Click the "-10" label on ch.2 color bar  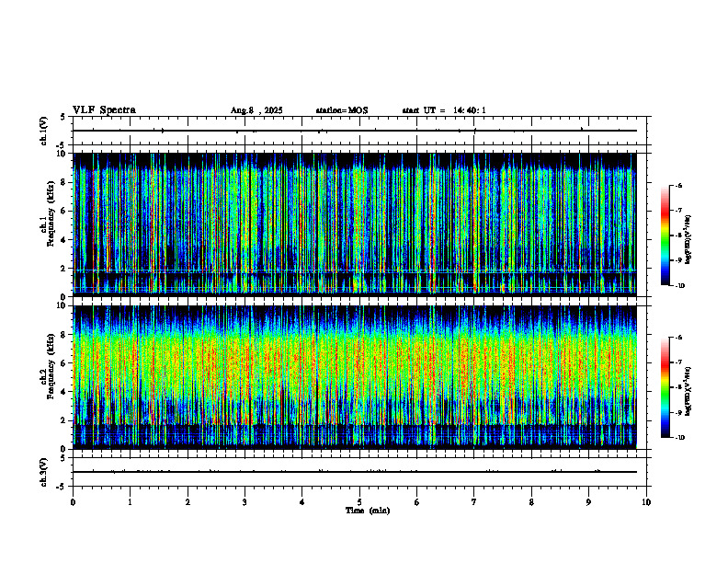pyautogui.click(x=680, y=438)
